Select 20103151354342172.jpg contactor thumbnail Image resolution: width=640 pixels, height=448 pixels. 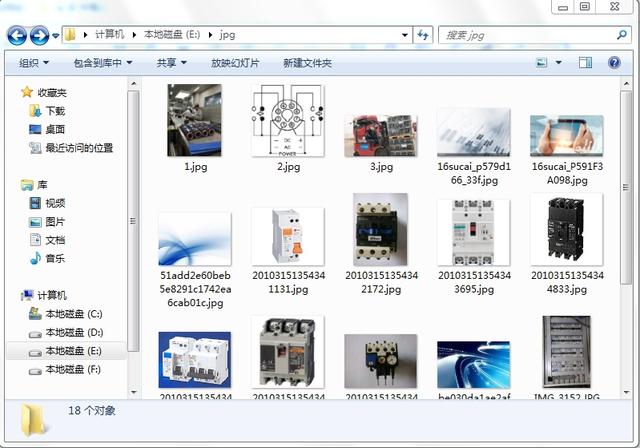380,229
